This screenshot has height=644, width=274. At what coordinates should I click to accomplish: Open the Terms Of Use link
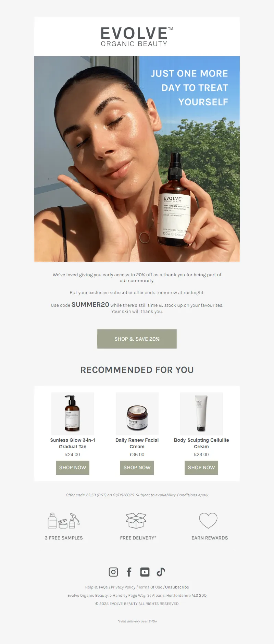[x=150, y=587]
